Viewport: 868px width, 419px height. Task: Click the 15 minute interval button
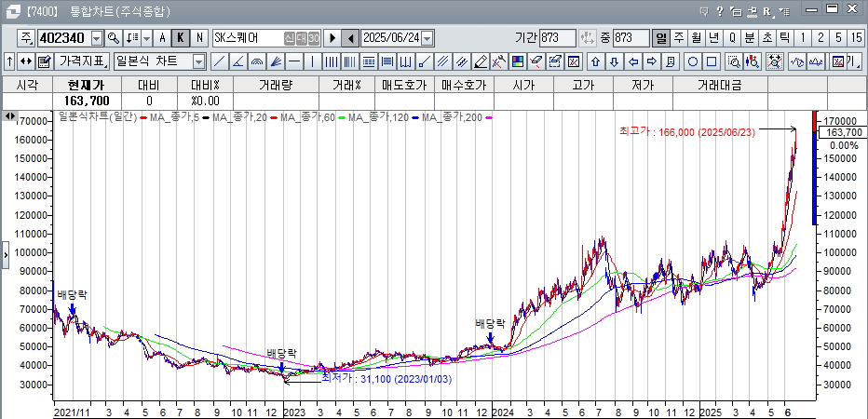click(x=855, y=38)
